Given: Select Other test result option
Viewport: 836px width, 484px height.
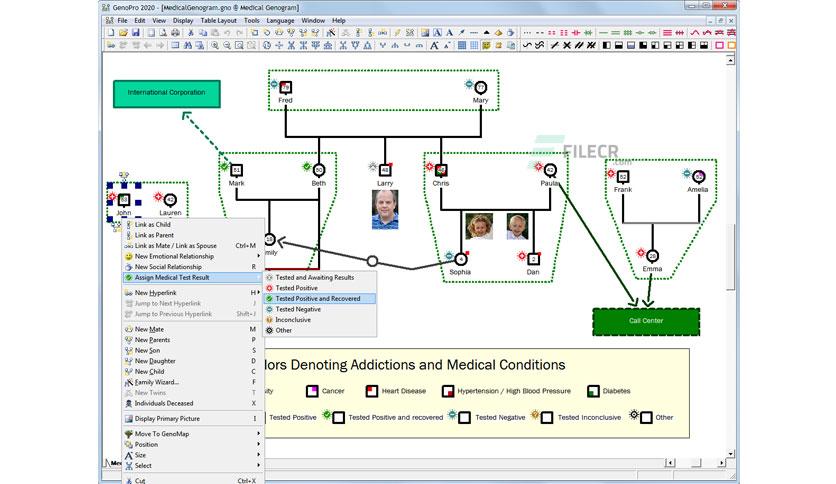Looking at the screenshot, I should coord(320,330).
